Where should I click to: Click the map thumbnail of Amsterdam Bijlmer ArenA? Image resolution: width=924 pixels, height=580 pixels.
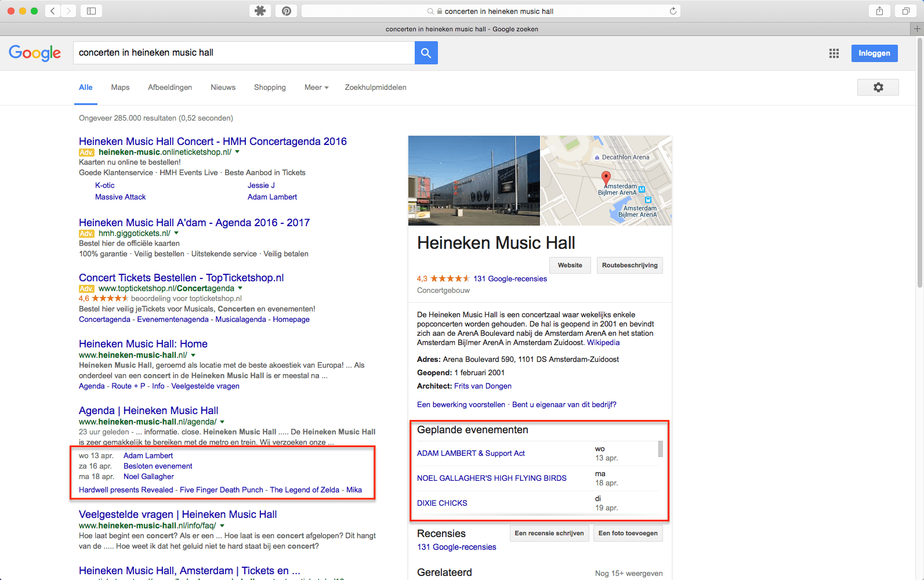[606, 180]
